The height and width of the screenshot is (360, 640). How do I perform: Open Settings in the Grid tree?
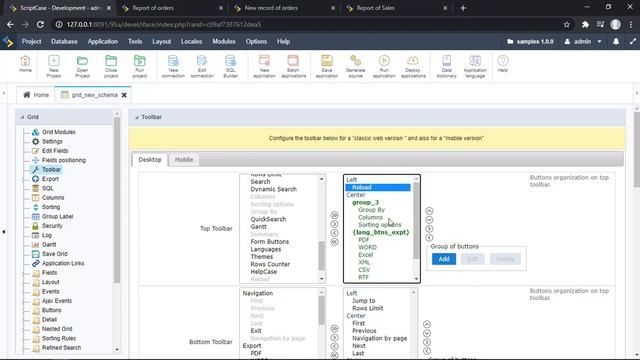tap(52, 141)
